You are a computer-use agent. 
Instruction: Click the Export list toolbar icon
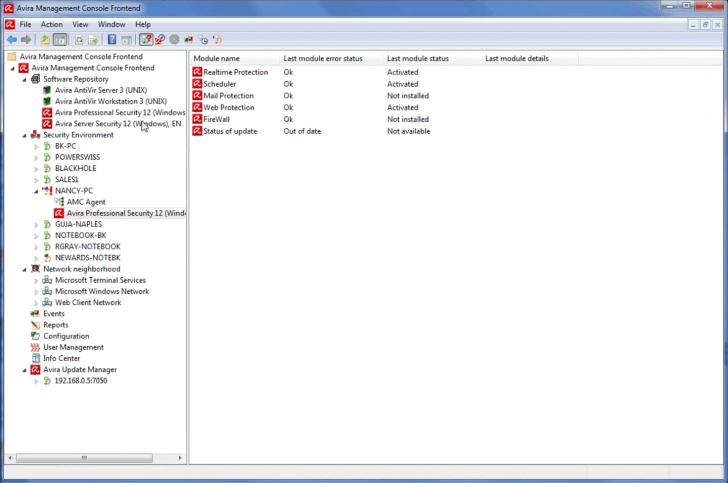click(93, 40)
